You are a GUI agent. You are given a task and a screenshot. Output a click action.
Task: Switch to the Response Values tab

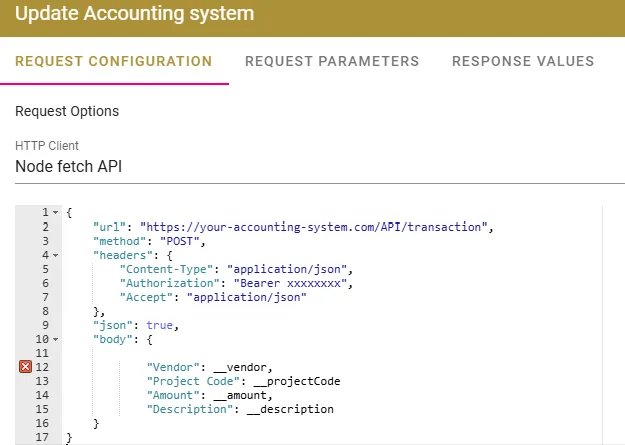pos(523,61)
